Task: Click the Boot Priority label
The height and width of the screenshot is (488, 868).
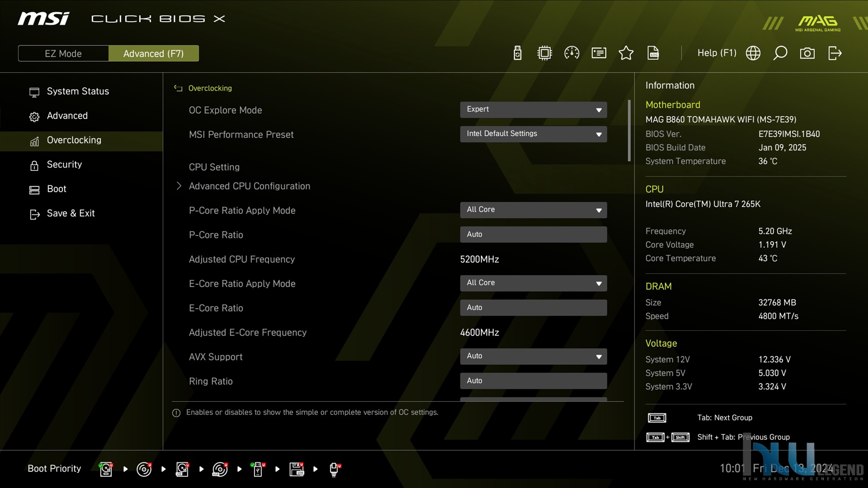Action: click(54, 468)
